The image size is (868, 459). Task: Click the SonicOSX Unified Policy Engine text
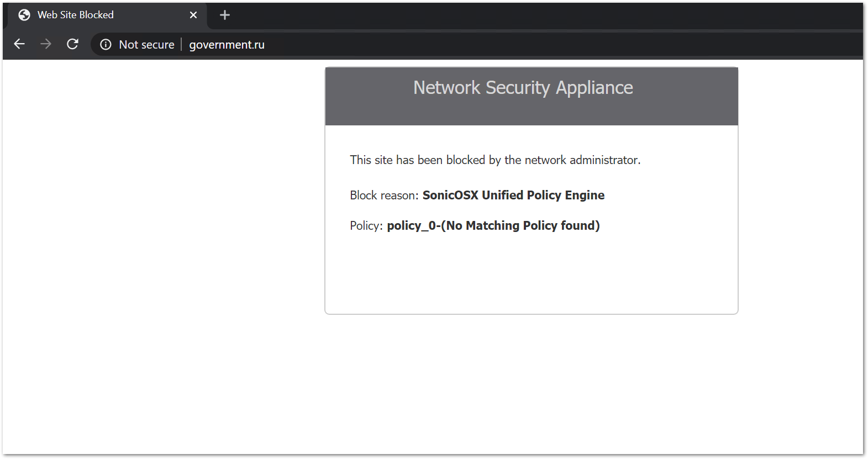click(x=513, y=196)
